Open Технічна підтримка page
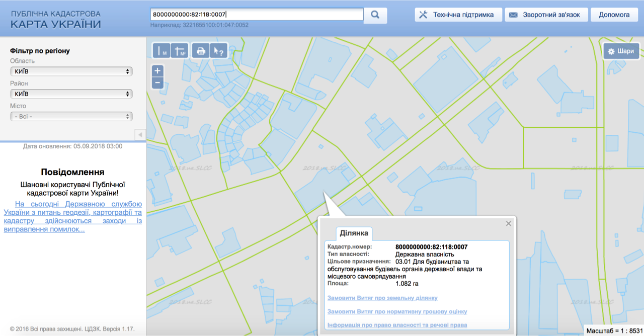 [458, 15]
